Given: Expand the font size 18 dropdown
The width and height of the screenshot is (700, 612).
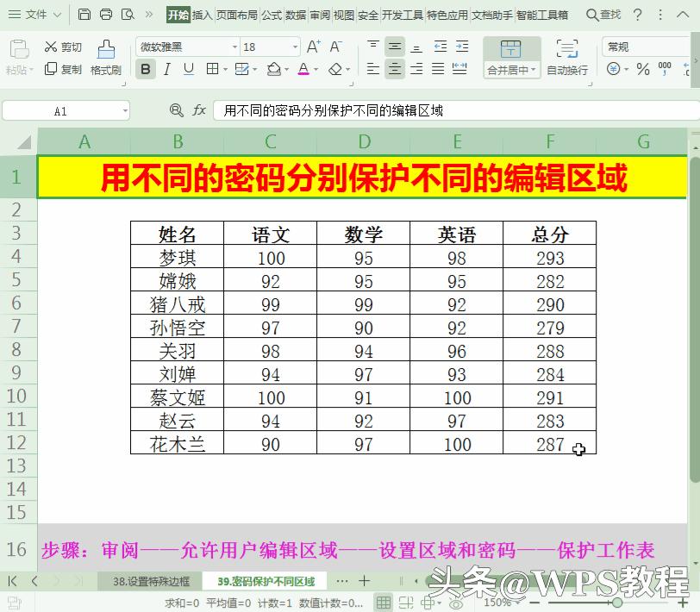Looking at the screenshot, I should [x=295, y=47].
